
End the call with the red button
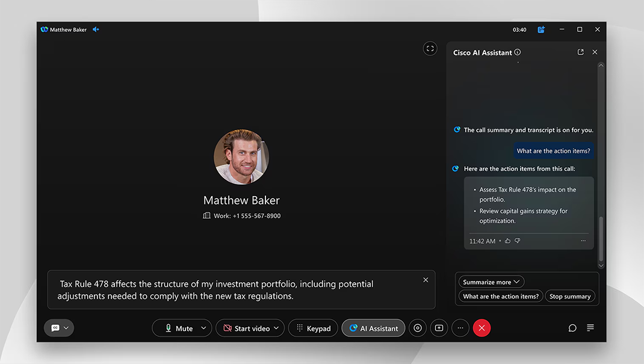(x=481, y=328)
